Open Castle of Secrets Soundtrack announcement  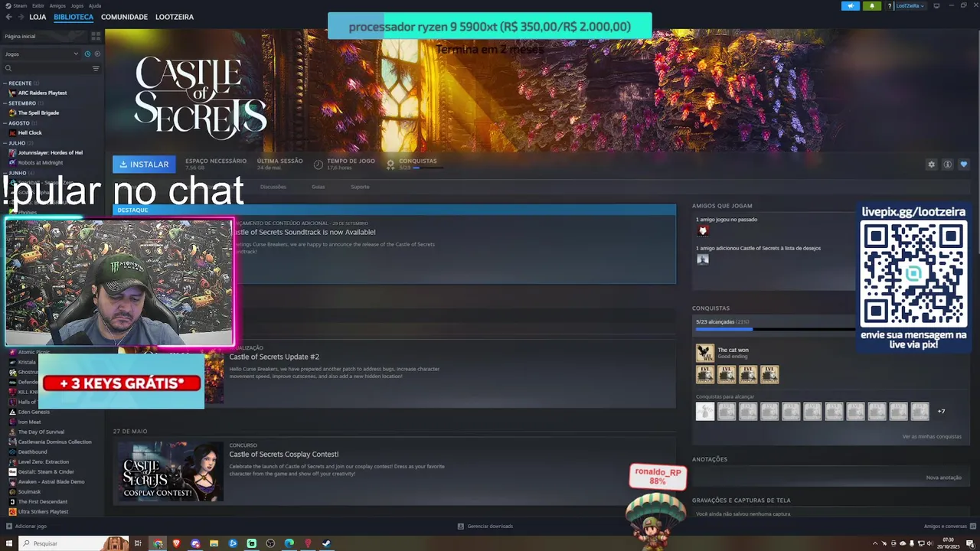coord(304,232)
